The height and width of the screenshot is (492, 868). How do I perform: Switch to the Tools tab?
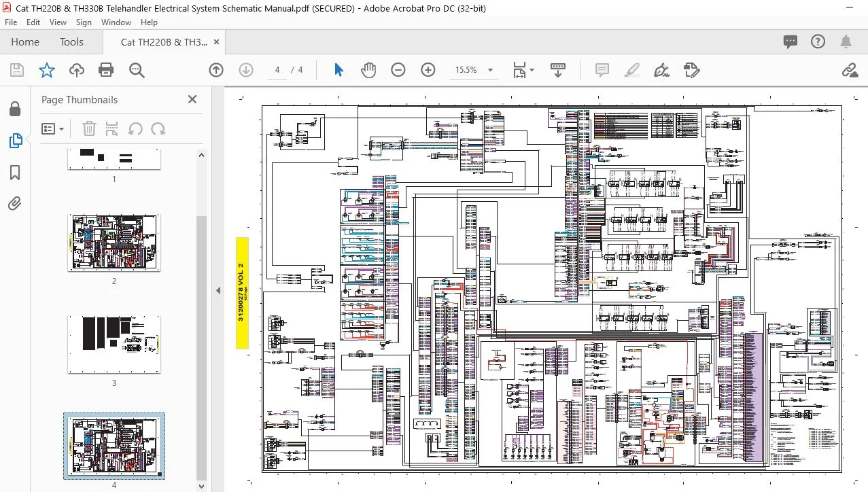pyautogui.click(x=71, y=42)
